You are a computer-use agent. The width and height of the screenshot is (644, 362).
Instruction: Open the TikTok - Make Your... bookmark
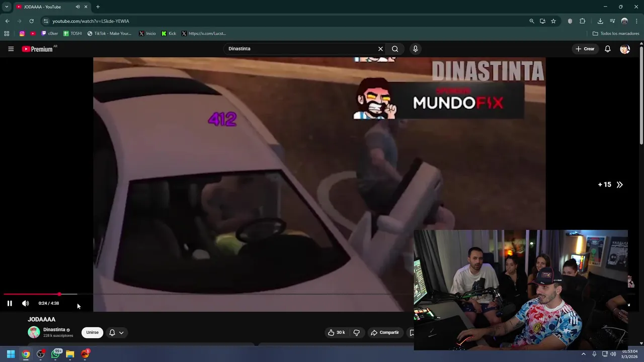(109, 34)
